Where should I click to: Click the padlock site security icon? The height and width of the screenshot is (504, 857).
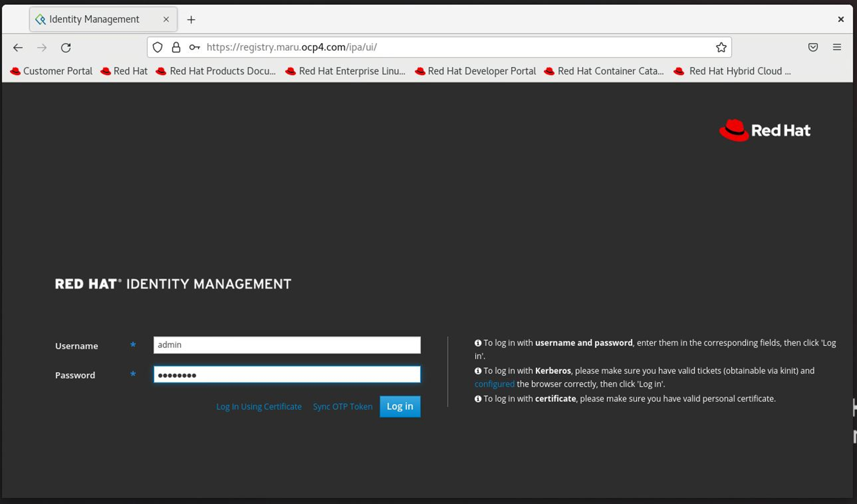click(176, 47)
